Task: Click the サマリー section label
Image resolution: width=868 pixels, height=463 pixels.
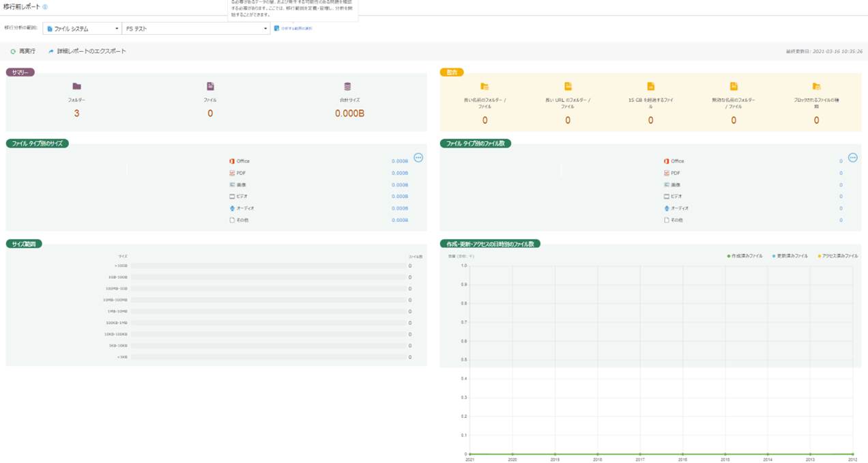Action: pyautogui.click(x=20, y=72)
